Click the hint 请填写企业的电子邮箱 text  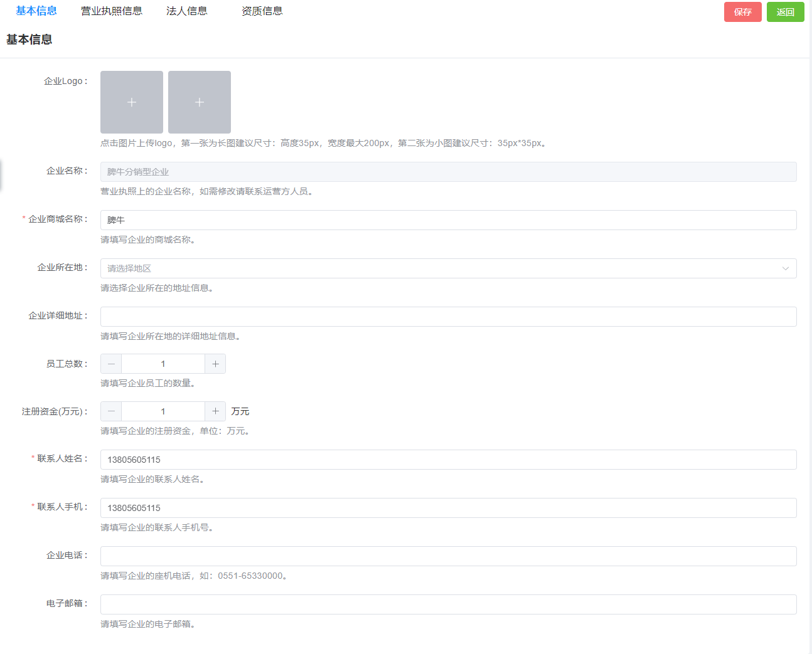[149, 624]
